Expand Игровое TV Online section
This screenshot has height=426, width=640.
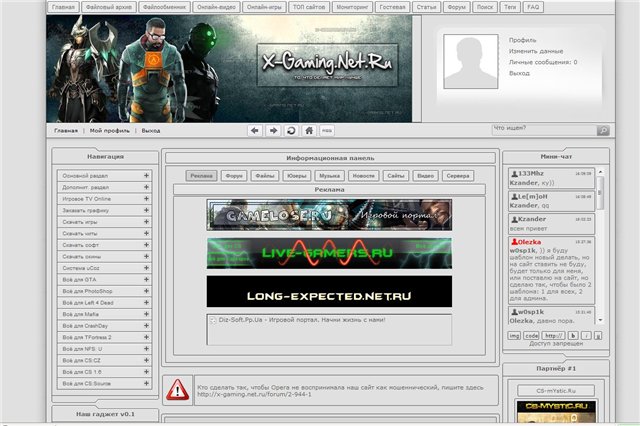(x=146, y=199)
